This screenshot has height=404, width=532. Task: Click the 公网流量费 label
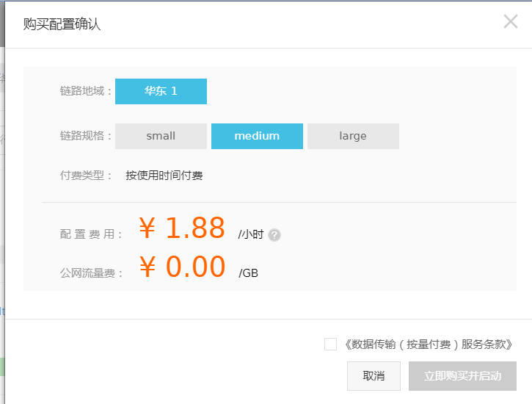coord(92,273)
